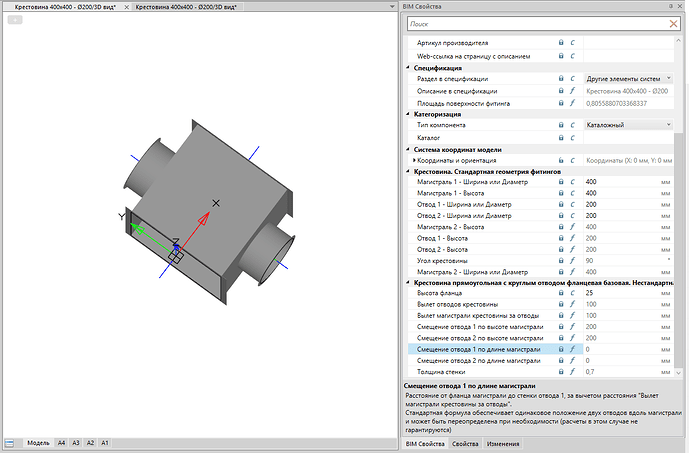This screenshot has height=453, width=689.
Task: Click the Поиск search input field
Action: click(x=537, y=24)
